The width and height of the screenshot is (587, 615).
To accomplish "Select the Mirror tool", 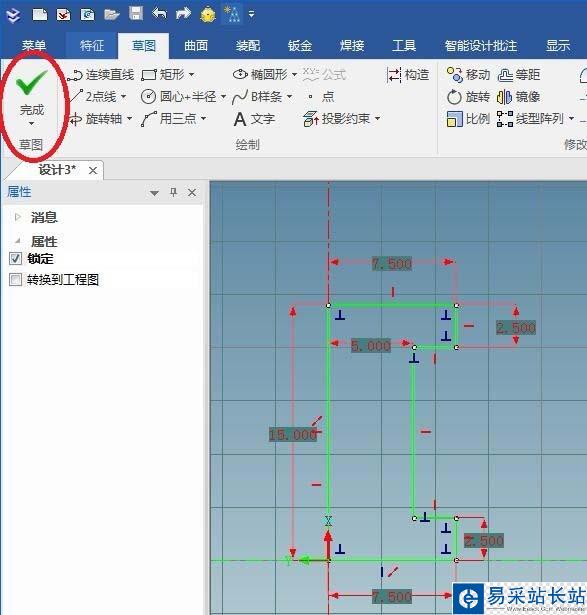I will click(x=518, y=96).
